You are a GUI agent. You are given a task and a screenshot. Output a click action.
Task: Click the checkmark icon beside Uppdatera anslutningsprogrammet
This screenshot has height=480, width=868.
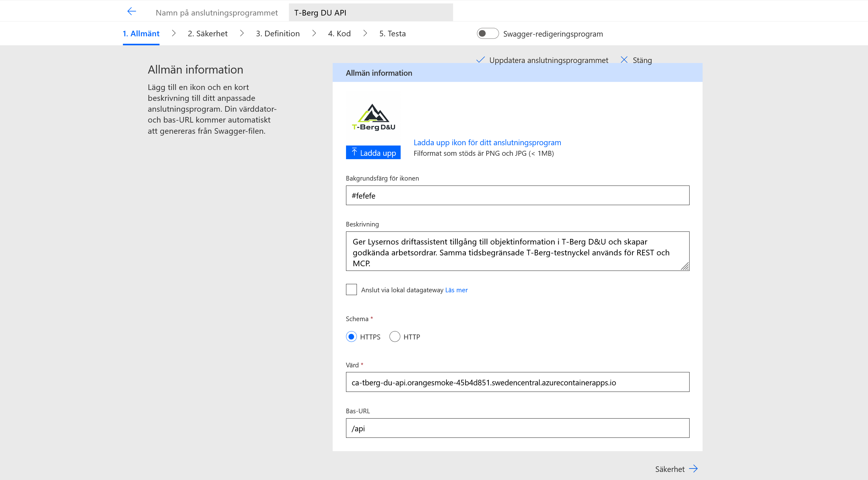point(480,60)
